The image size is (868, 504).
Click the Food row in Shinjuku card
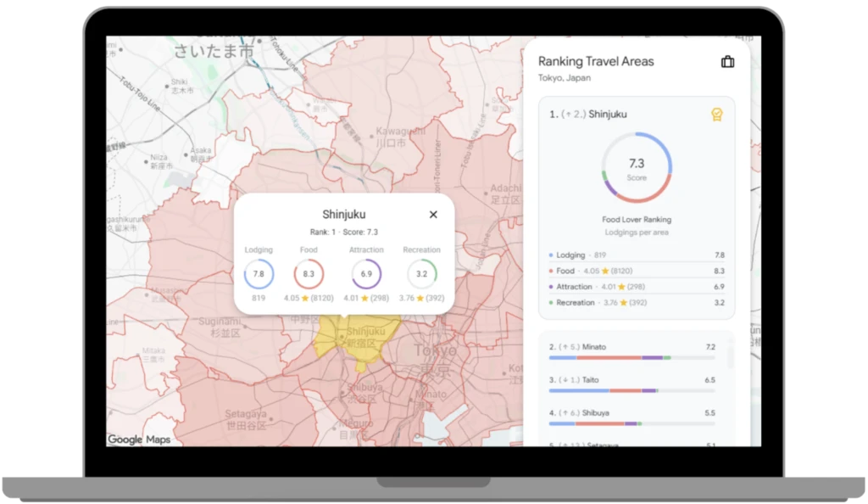[636, 271]
